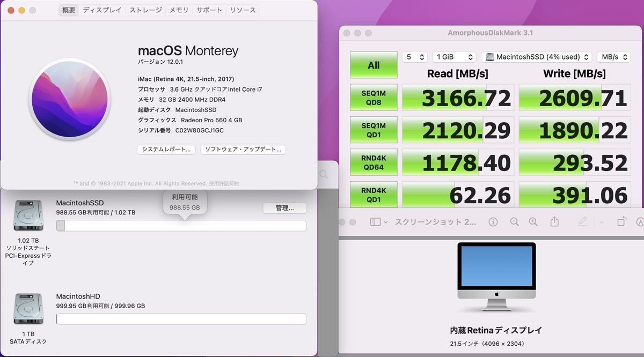
Task: Click the MacintoshSSD storage usage bar
Action: [x=181, y=226]
